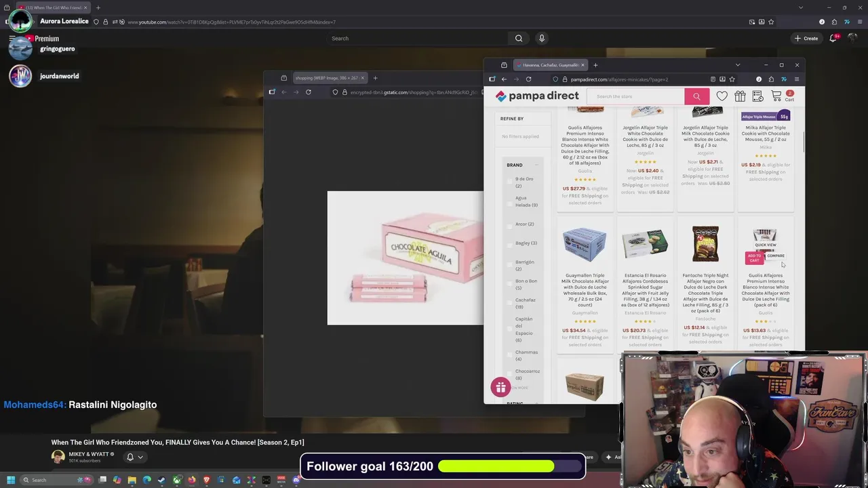Open the wishlist heart icon

click(x=722, y=96)
